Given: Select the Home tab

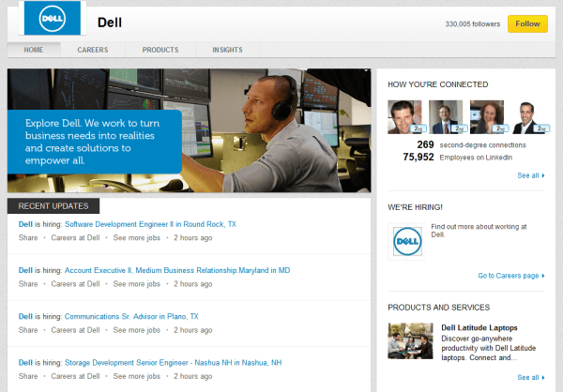Looking at the screenshot, I should (34, 50).
